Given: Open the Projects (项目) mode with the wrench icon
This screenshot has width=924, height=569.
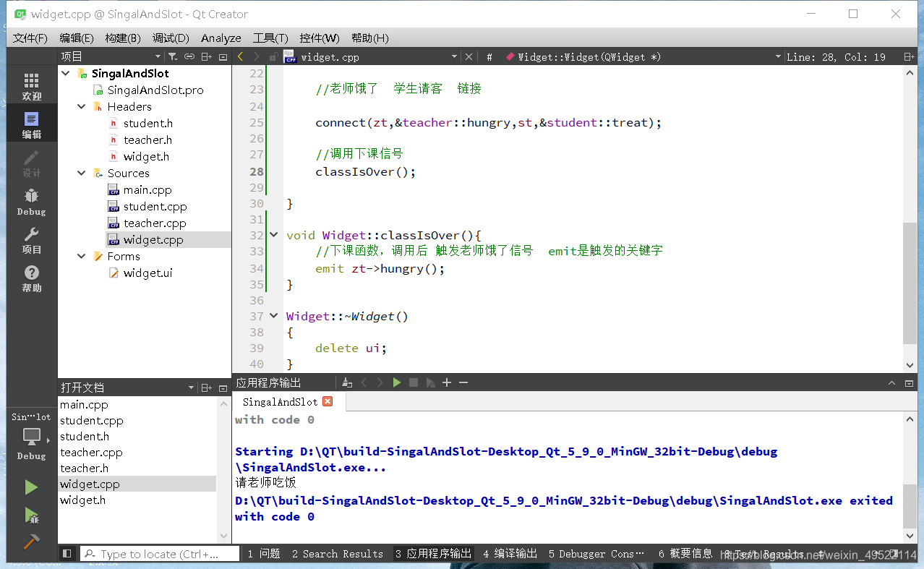Looking at the screenshot, I should point(31,240).
